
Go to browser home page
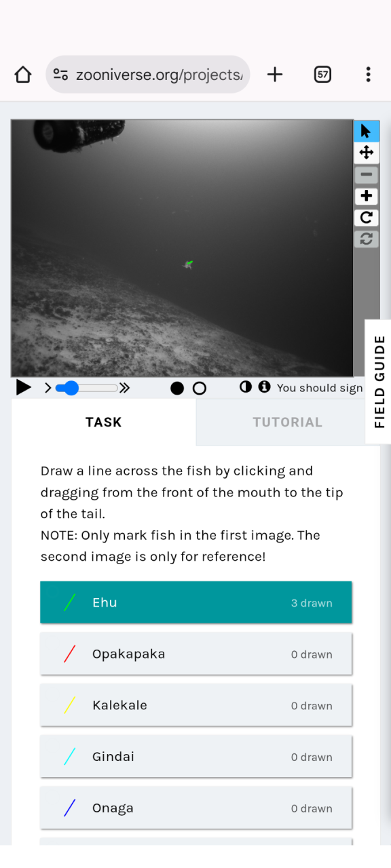[23, 75]
